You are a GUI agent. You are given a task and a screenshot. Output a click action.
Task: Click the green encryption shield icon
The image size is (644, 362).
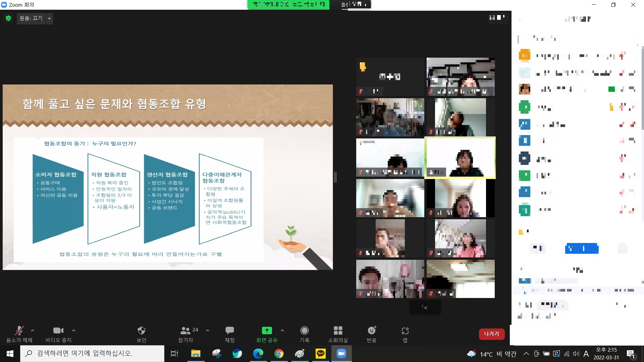(8, 18)
